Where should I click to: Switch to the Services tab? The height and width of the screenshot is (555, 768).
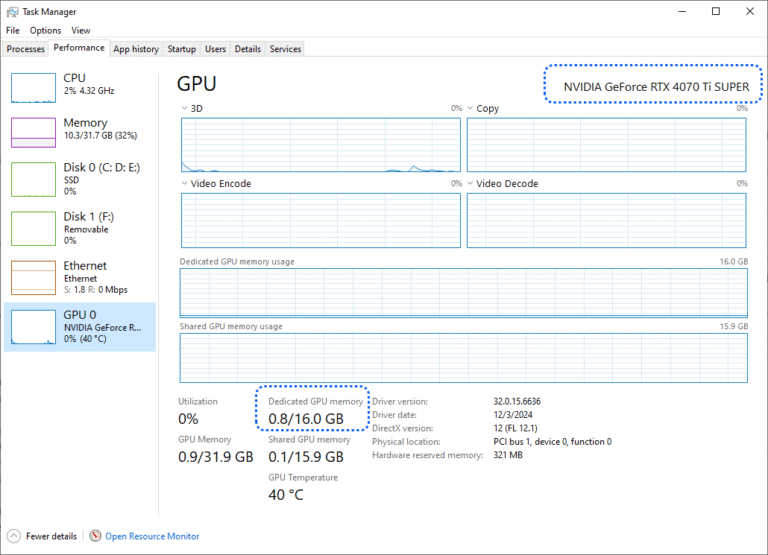(285, 49)
